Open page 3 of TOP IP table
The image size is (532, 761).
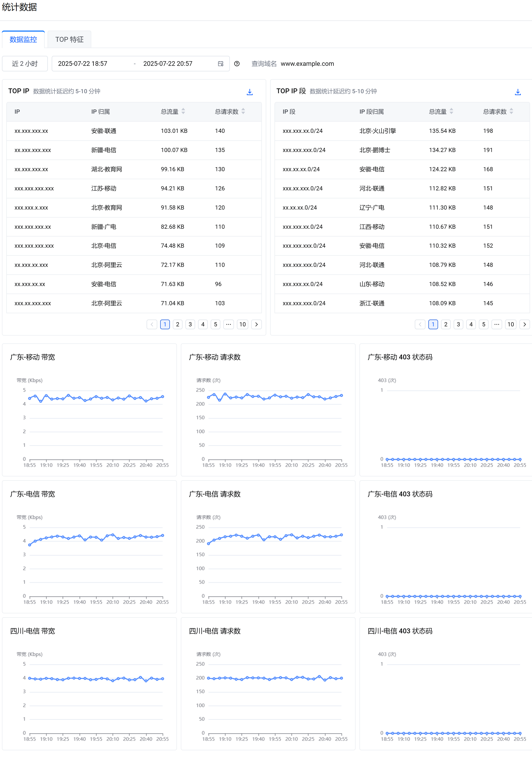190,324
